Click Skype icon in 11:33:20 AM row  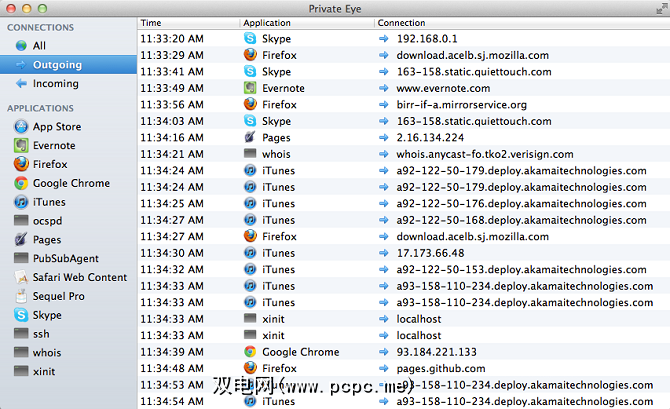point(250,38)
